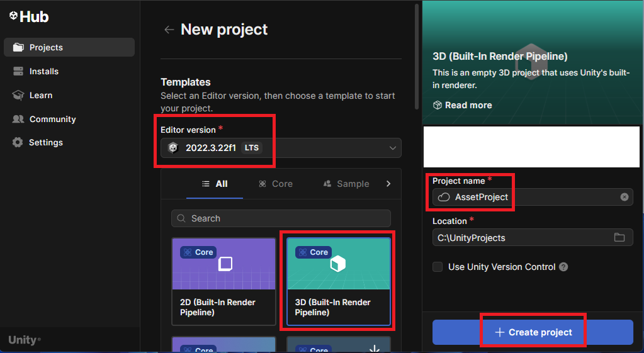
Task: Select the All templates tab
Action: click(x=215, y=184)
